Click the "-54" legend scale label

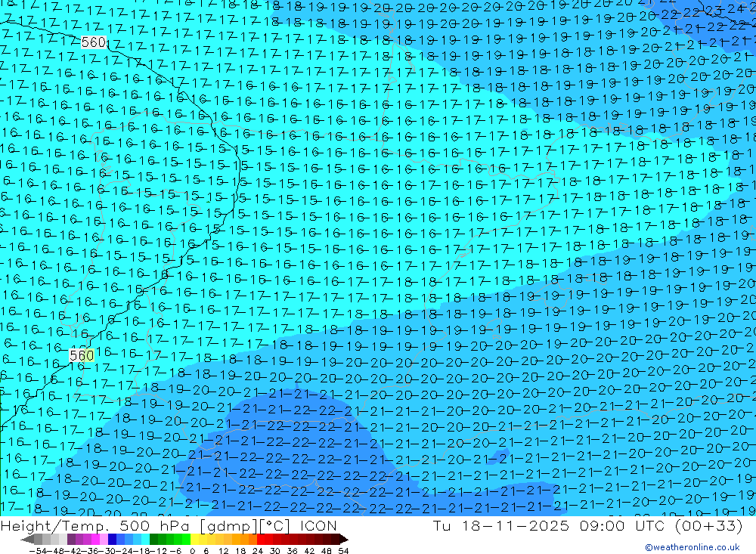tap(38, 551)
